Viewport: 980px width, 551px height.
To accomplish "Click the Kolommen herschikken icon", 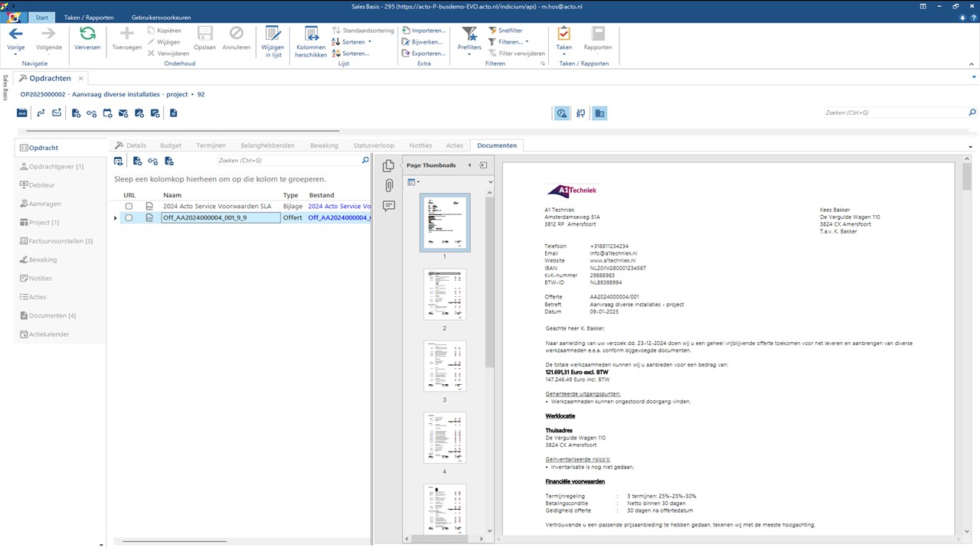I will pos(312,34).
